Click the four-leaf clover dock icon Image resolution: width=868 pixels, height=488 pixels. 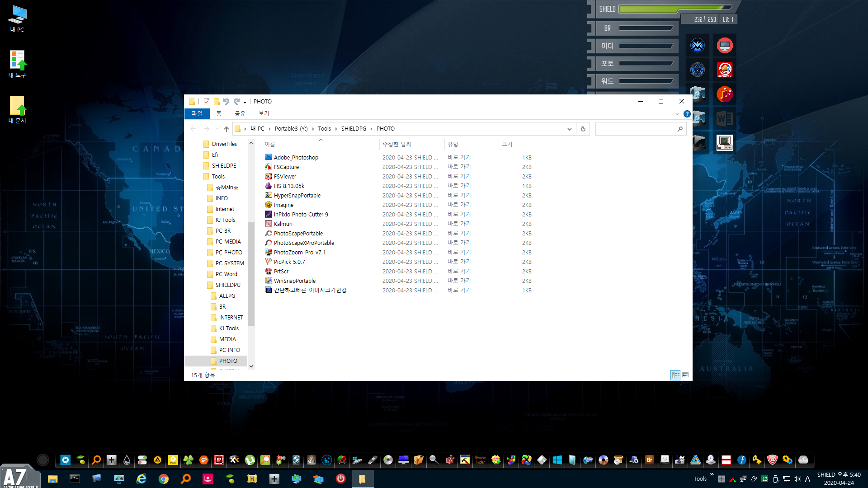click(188, 460)
